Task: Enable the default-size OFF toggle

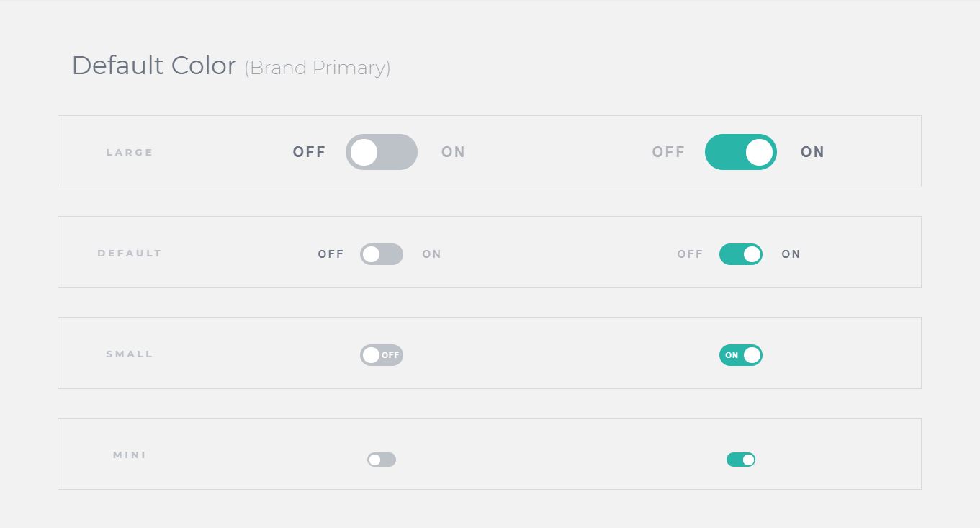Action: coord(382,254)
